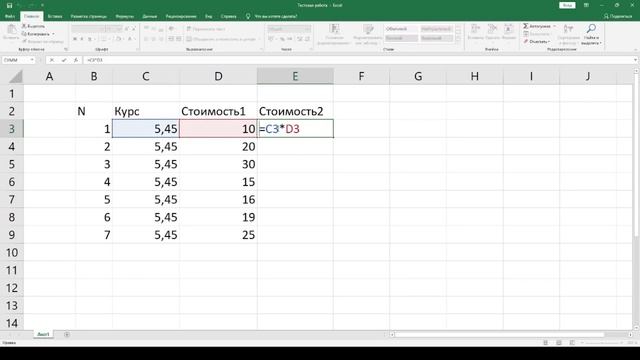
Task: Select the Обычный cell style
Action: click(401, 29)
